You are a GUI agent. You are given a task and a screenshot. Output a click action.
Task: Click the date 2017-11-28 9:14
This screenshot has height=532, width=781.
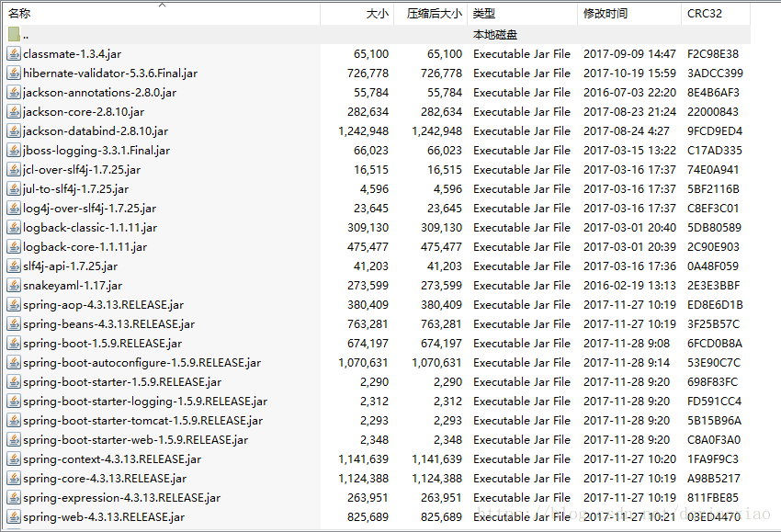(x=626, y=363)
